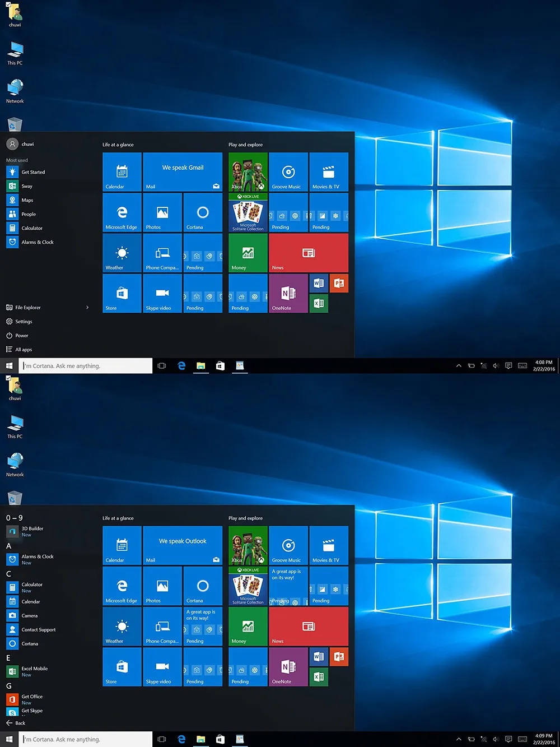Open Money tile in lower screenshot
Viewport: 560px width, 747px height.
tap(248, 626)
